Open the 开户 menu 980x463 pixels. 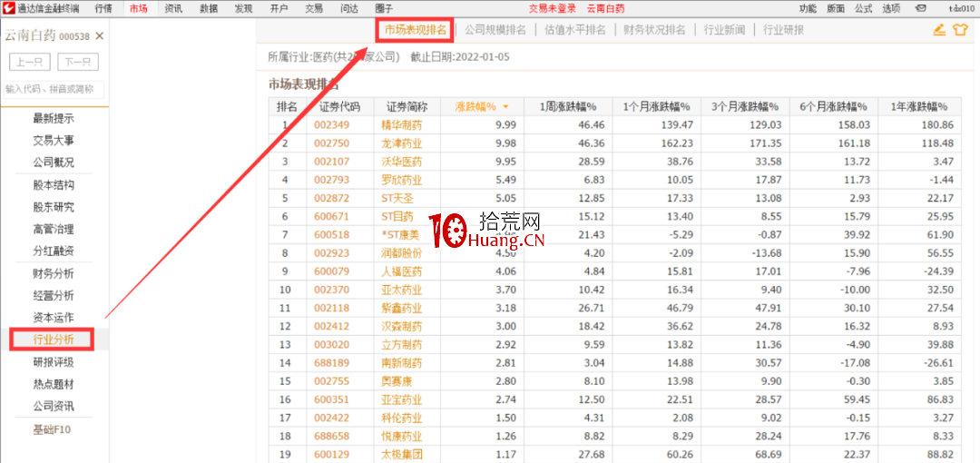coord(279,8)
